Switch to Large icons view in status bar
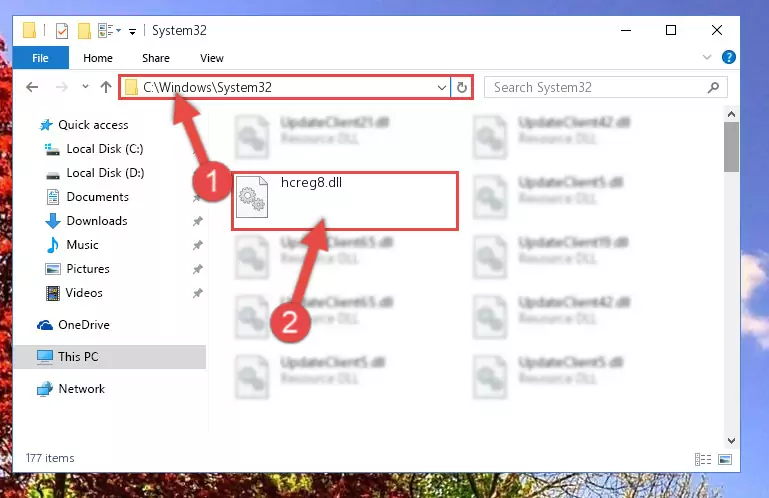 tap(725, 459)
